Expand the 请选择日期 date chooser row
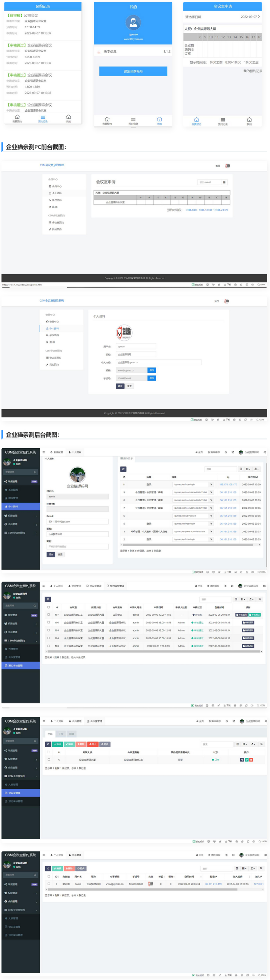Image resolution: width=270 pixels, height=980 pixels. [x=222, y=17]
